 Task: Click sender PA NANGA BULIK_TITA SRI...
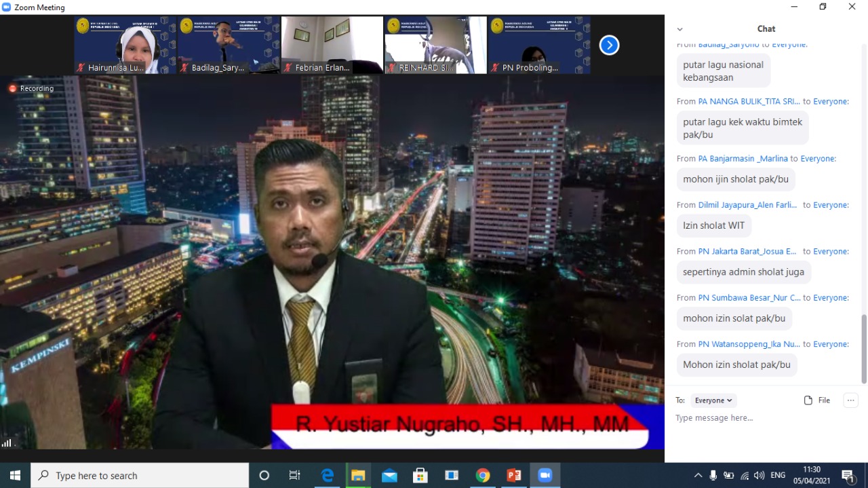pyautogui.click(x=749, y=101)
